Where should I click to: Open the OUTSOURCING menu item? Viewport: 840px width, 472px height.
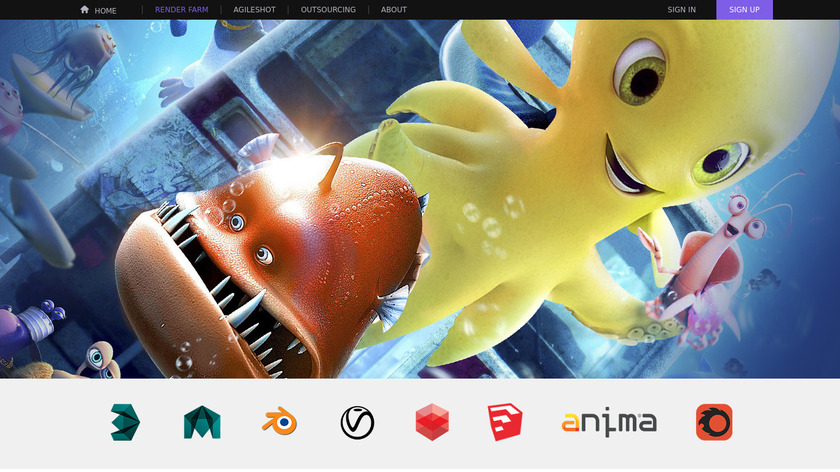[328, 10]
